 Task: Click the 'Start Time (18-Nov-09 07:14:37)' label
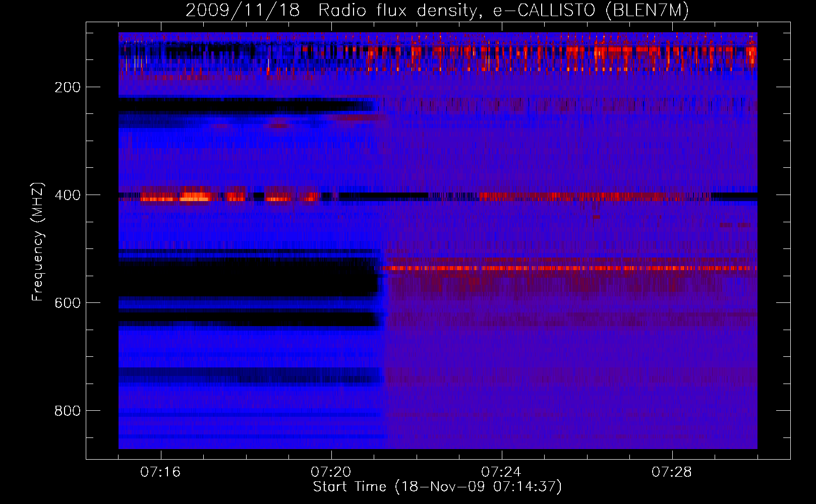click(x=438, y=487)
